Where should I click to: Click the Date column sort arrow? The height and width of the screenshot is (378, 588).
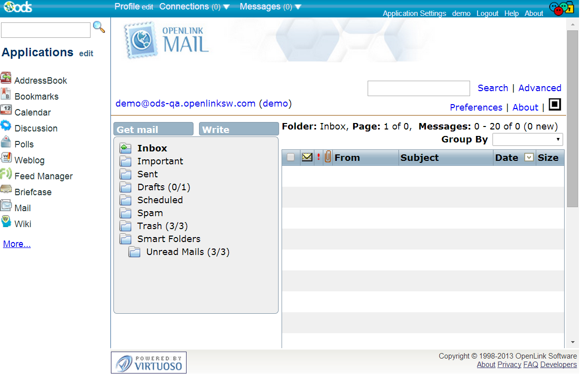tap(529, 158)
